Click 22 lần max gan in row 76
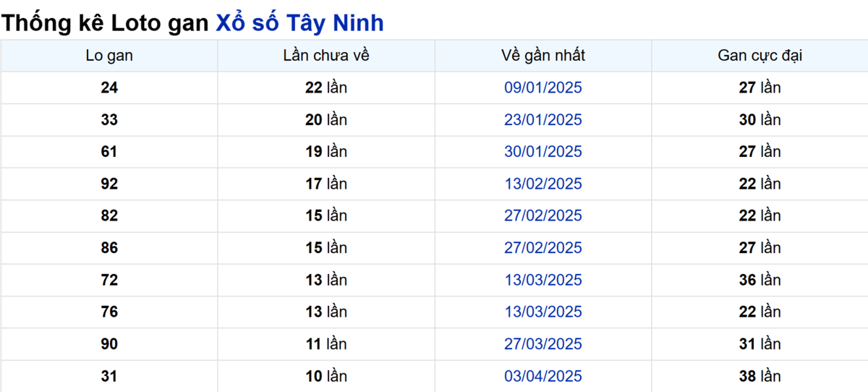Viewport: 868px width, 392px height. (759, 312)
